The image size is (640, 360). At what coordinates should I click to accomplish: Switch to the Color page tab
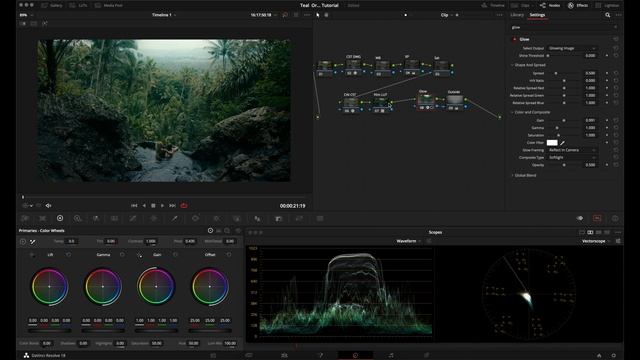pos(355,356)
